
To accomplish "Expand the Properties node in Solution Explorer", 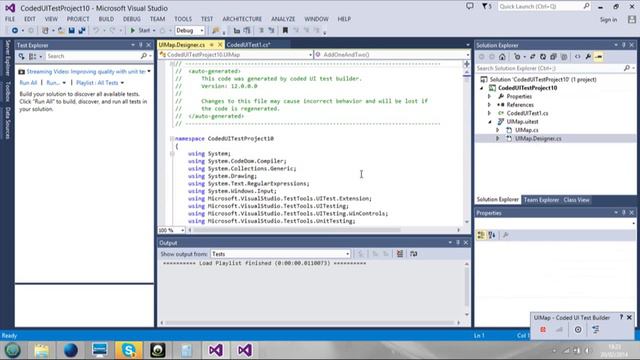I will [489, 96].
